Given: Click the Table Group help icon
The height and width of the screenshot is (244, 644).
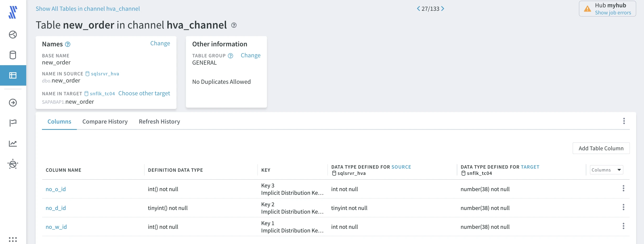Looking at the screenshot, I should point(230,56).
